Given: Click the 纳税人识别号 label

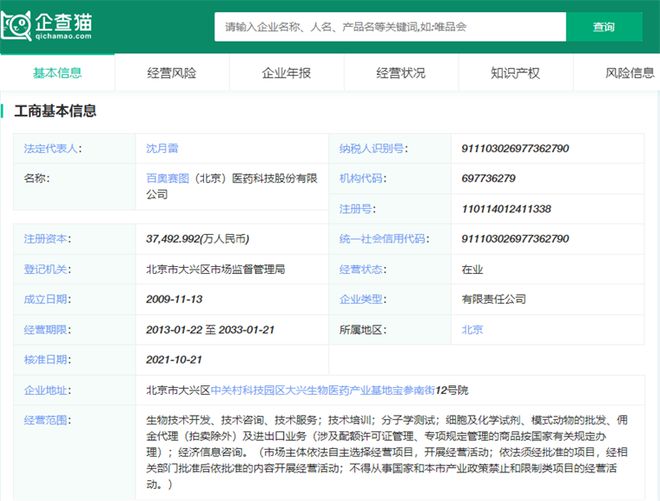Looking at the screenshot, I should 373,148.
